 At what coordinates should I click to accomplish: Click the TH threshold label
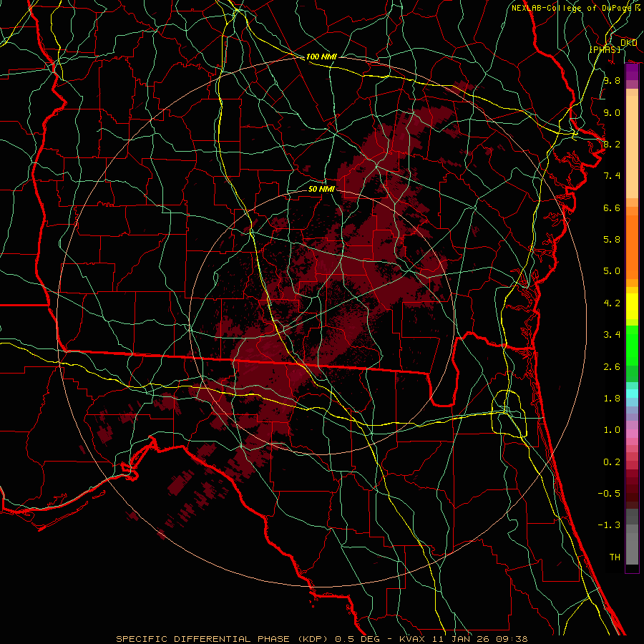pyautogui.click(x=615, y=557)
